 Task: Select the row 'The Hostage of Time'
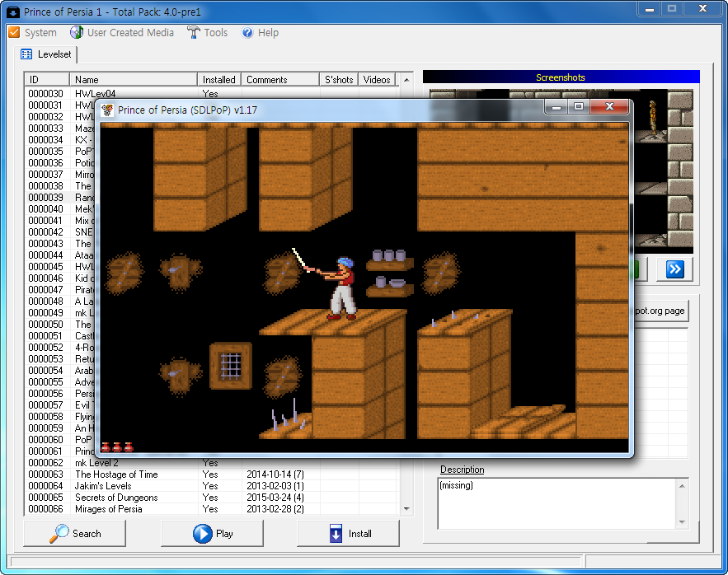(211, 474)
